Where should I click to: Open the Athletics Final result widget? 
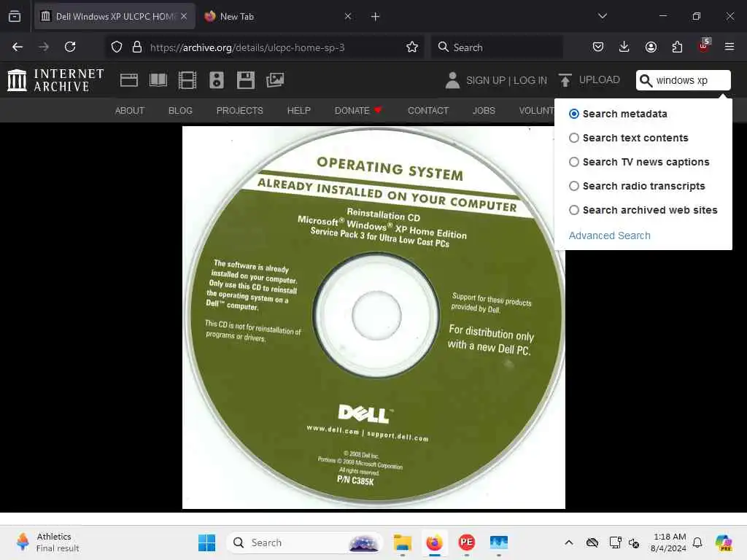tap(47, 542)
